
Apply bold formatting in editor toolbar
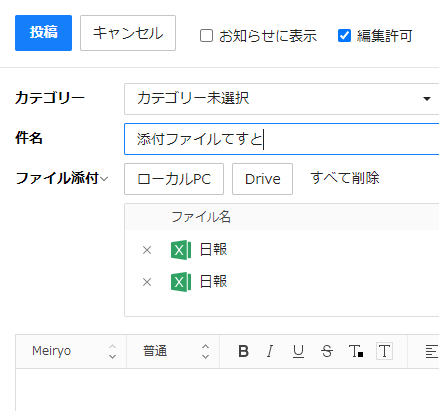pos(244,351)
